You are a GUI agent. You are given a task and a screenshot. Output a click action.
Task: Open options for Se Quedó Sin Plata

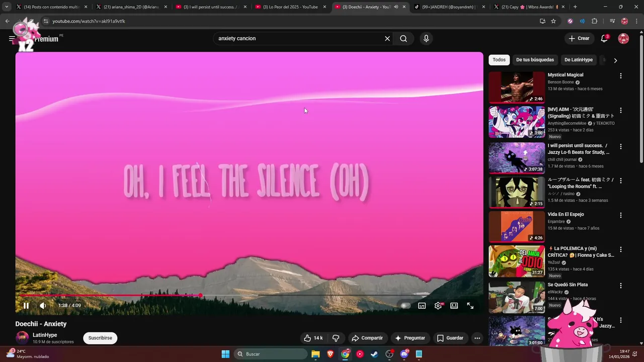(x=620, y=286)
